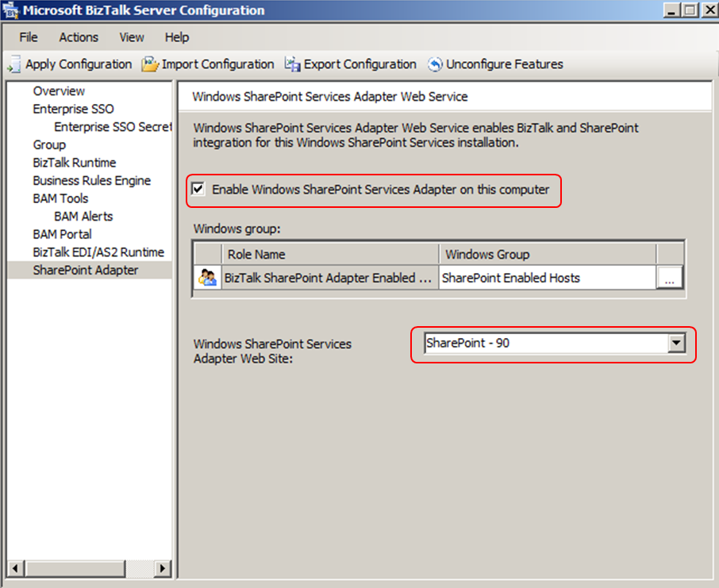This screenshot has width=719, height=588.
Task: Disable Windows SharePoint Services Adapter checkbox
Action: coord(198,190)
